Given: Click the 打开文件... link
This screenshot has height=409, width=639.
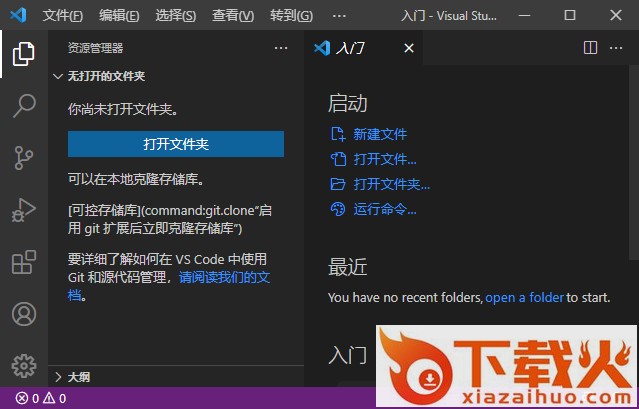Looking at the screenshot, I should (x=385, y=159).
